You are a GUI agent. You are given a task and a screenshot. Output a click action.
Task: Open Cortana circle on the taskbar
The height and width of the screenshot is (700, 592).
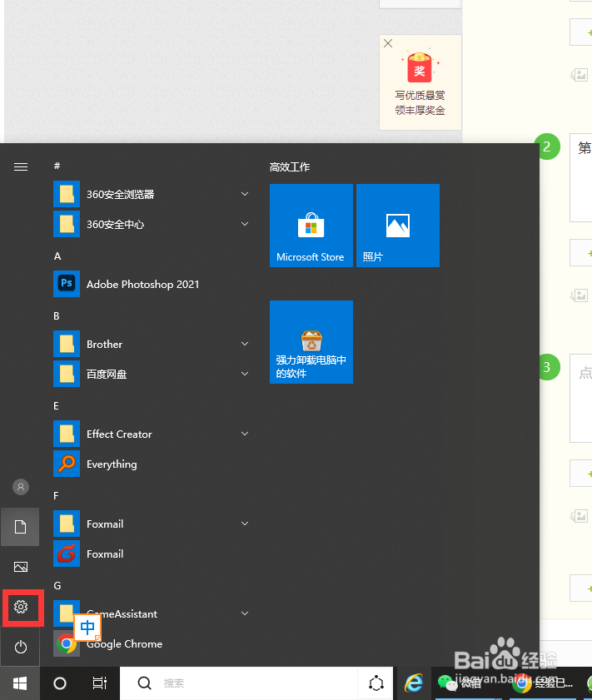(x=60, y=683)
